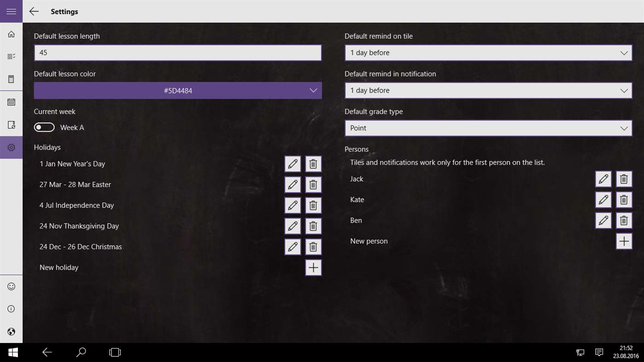This screenshot has width=644, height=362.
Task: Click the 'Jack' person name
Action: (357, 179)
